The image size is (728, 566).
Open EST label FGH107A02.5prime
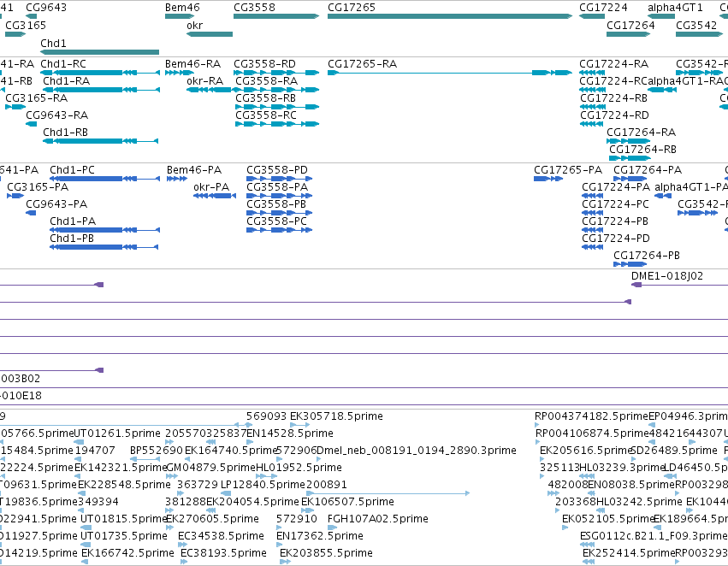(378, 519)
